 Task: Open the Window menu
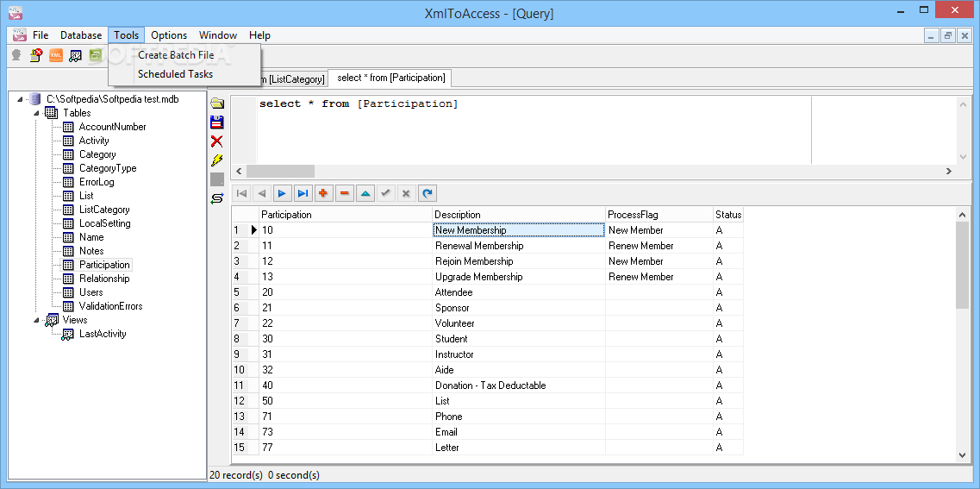point(217,35)
